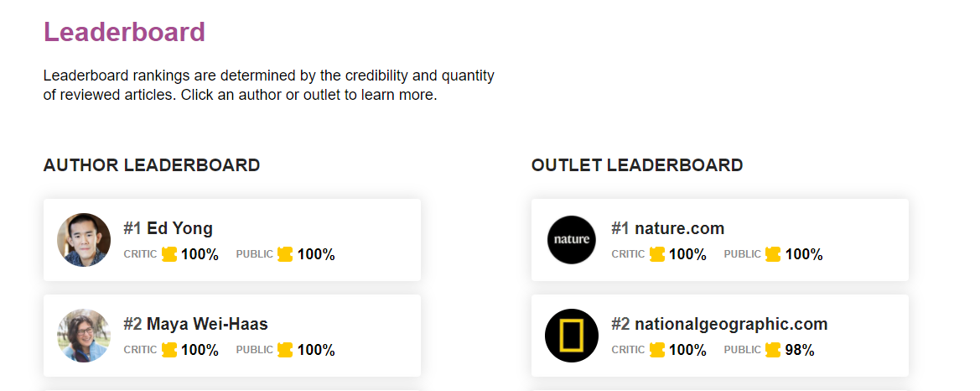This screenshot has width=980, height=391.
Task: Click Maya Wei-Haas's critic score ticket icon
Action: pyautogui.click(x=169, y=350)
